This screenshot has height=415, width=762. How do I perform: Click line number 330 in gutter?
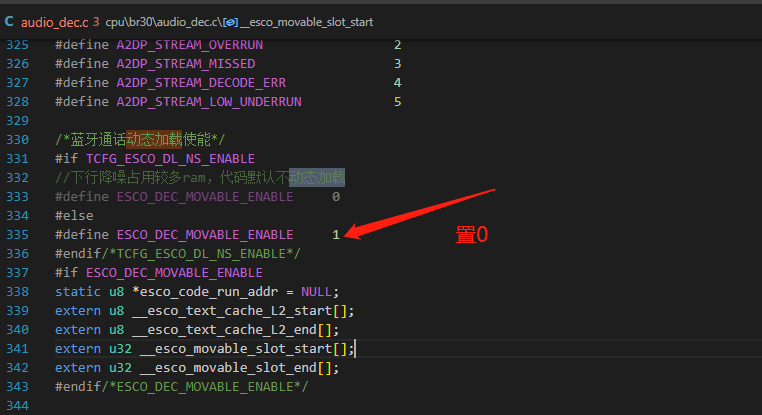[17, 140]
